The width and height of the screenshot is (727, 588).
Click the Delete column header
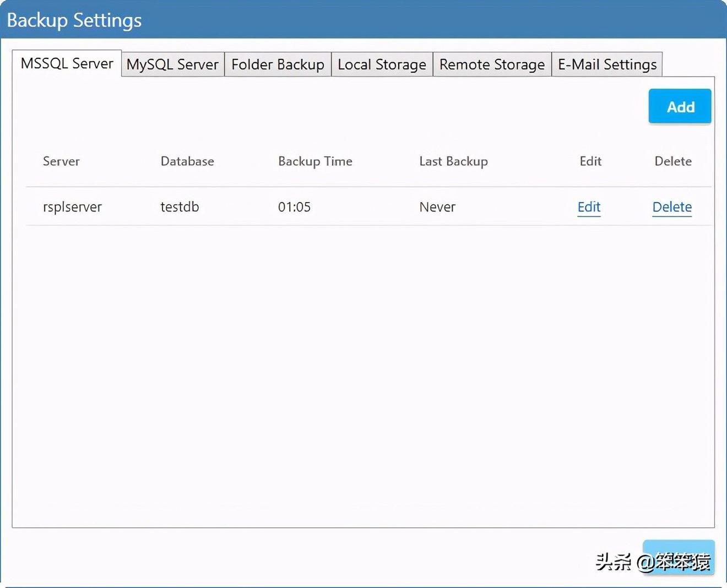(x=672, y=161)
